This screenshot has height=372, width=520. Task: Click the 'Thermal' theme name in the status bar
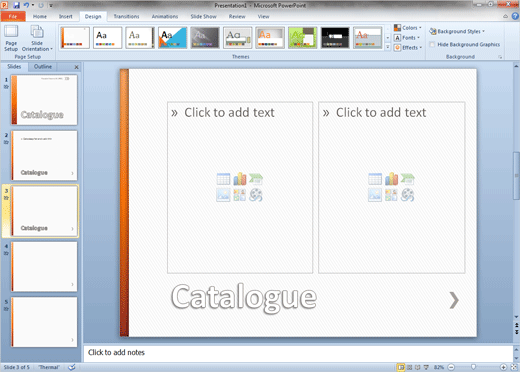click(49, 367)
